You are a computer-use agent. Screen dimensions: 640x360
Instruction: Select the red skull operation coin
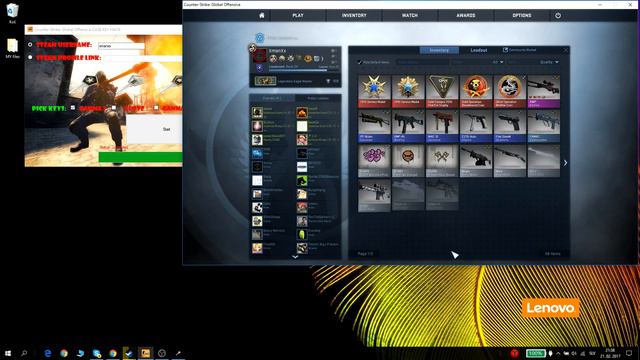pos(476,91)
